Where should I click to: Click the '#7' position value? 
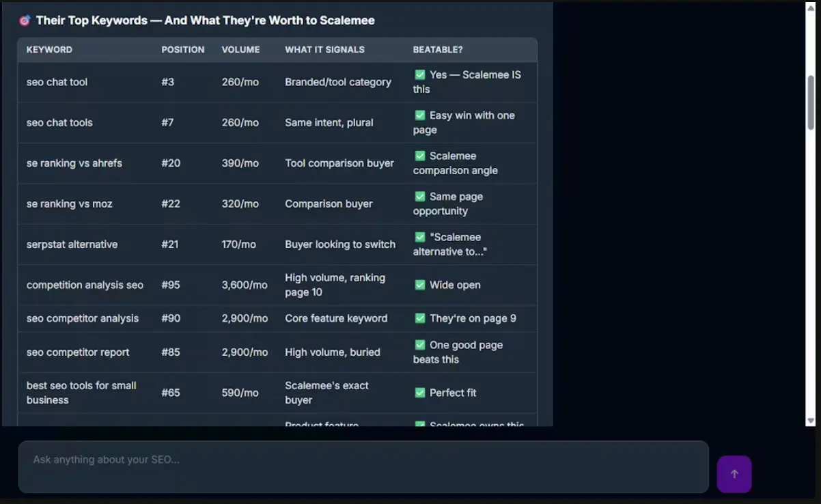tap(168, 123)
